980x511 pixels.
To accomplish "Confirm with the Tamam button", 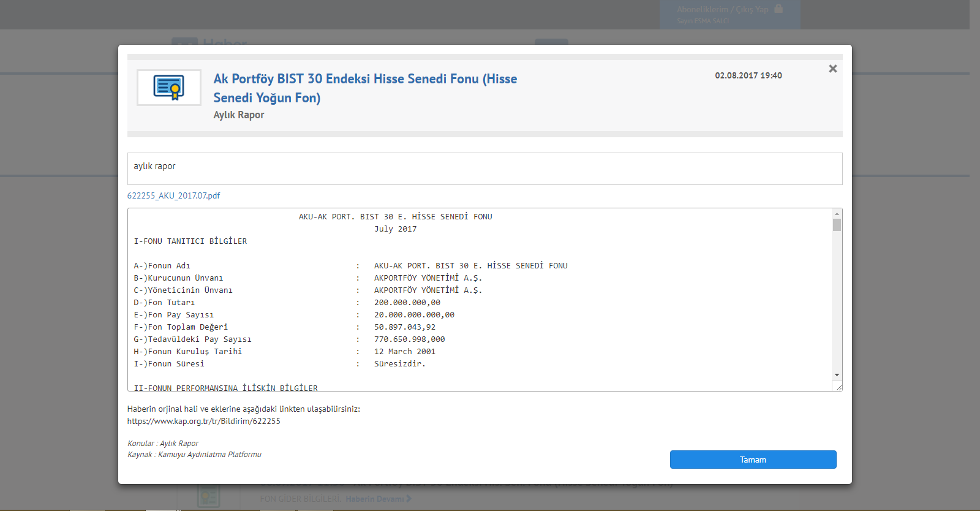I will 753,460.
